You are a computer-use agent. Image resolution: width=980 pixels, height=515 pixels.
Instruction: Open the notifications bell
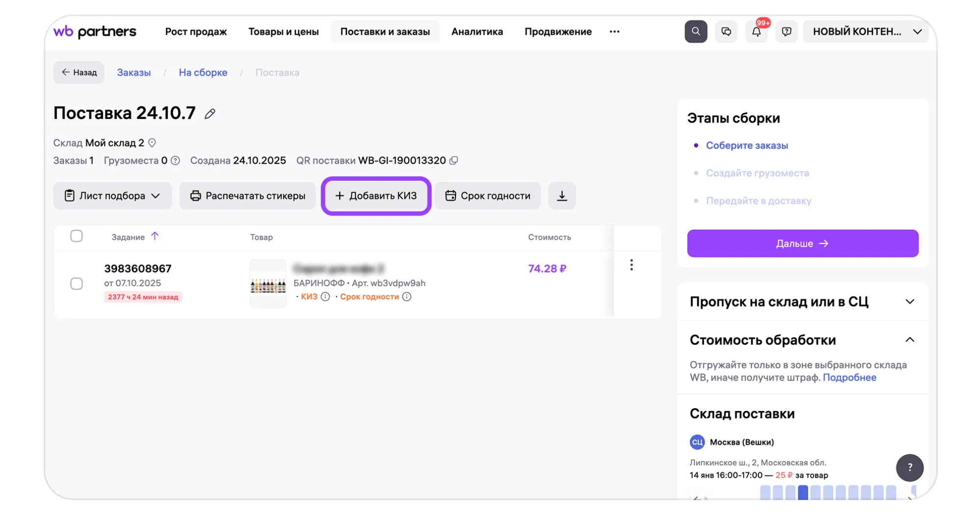(756, 32)
